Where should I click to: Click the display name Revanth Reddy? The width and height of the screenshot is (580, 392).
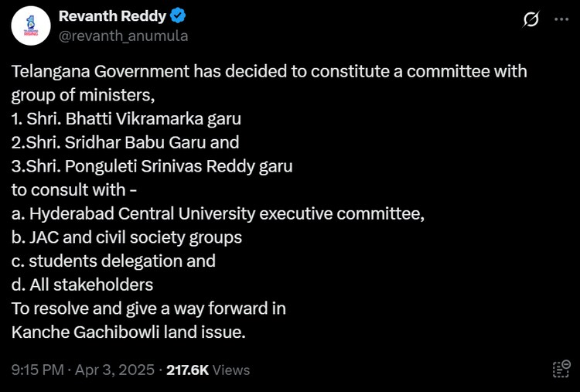(x=114, y=16)
